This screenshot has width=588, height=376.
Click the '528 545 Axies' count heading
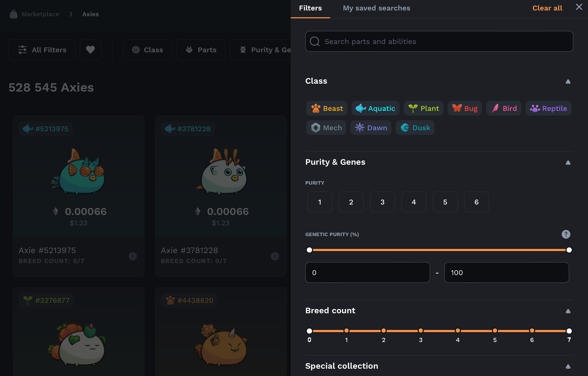(x=51, y=87)
